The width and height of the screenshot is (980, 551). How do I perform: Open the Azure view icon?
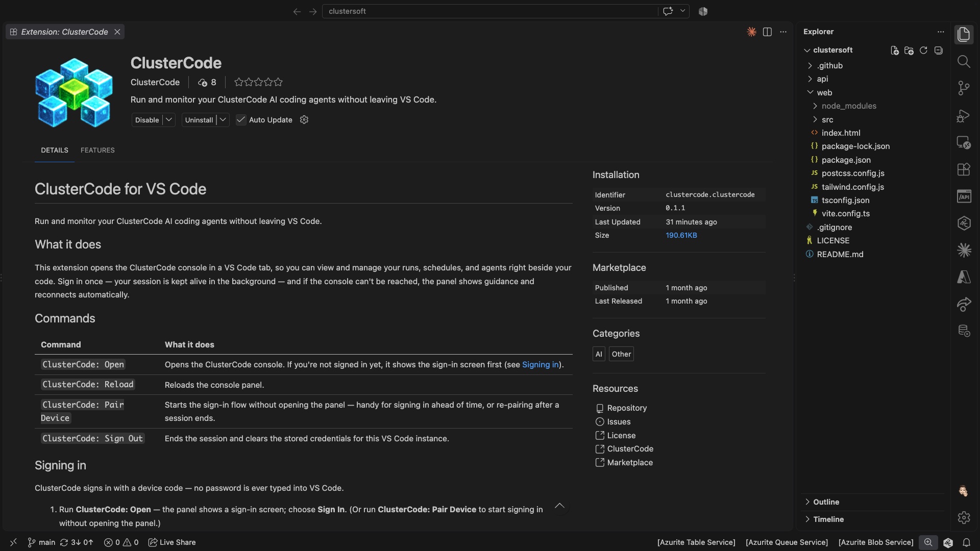pos(964,277)
